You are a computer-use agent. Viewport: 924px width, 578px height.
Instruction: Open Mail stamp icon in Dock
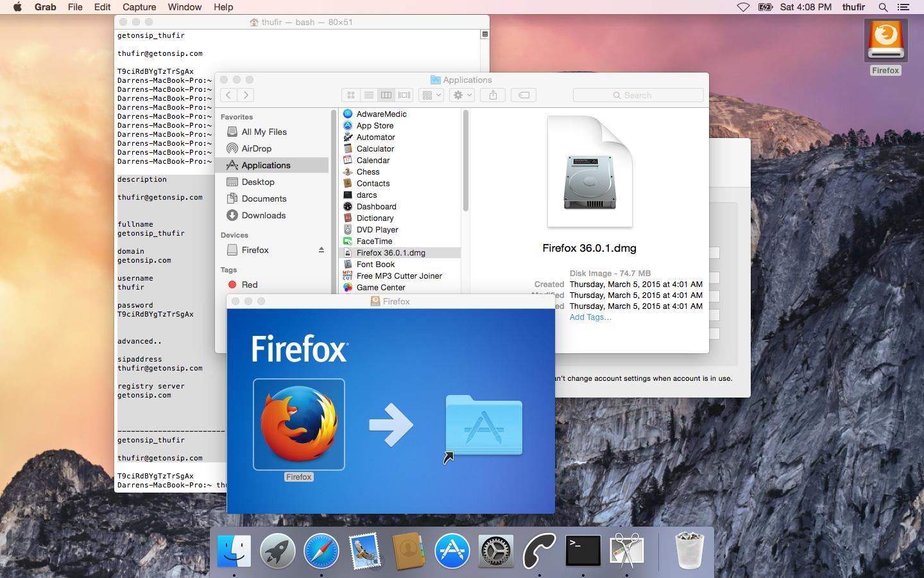[365, 551]
